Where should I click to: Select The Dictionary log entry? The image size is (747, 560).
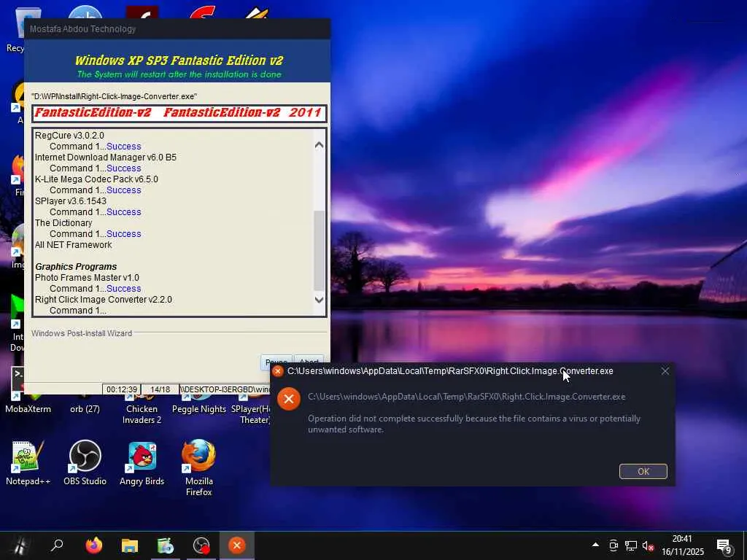click(63, 223)
